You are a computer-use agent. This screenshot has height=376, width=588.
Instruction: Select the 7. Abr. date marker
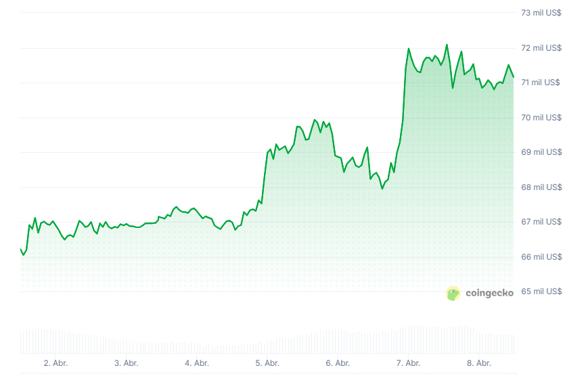(409, 363)
